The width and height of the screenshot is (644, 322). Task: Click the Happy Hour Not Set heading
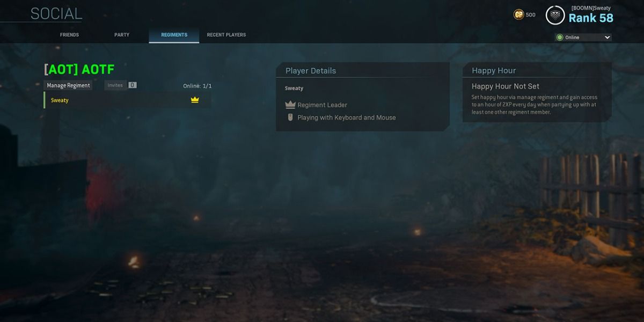pyautogui.click(x=506, y=86)
